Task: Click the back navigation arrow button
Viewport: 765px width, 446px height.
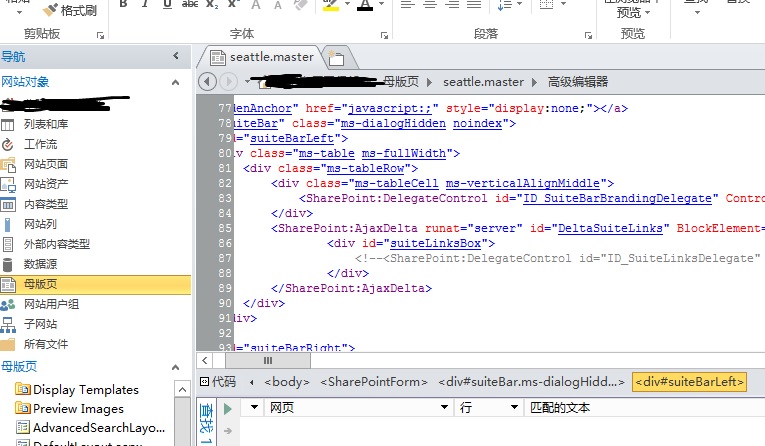Action: (x=207, y=81)
